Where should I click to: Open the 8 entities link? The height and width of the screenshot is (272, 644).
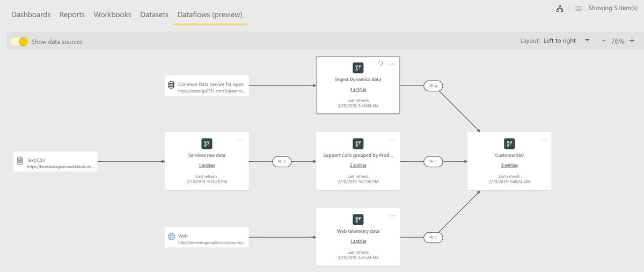coord(509,166)
